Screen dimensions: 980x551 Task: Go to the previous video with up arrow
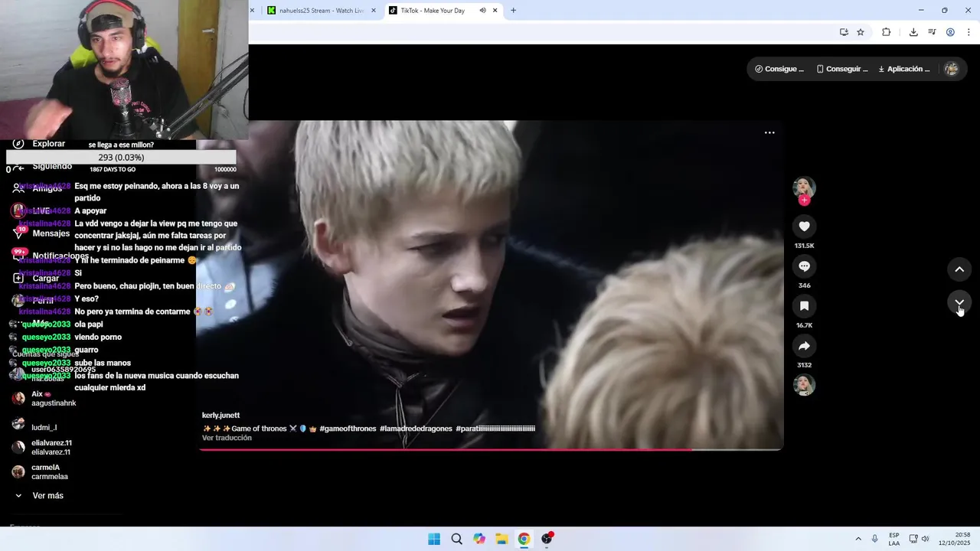coord(959,269)
